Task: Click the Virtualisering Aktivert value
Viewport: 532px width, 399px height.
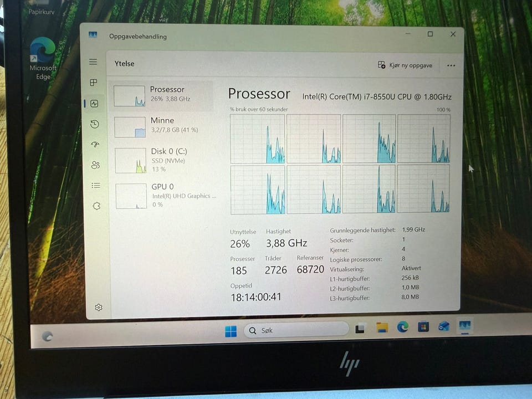Action: coord(411,268)
